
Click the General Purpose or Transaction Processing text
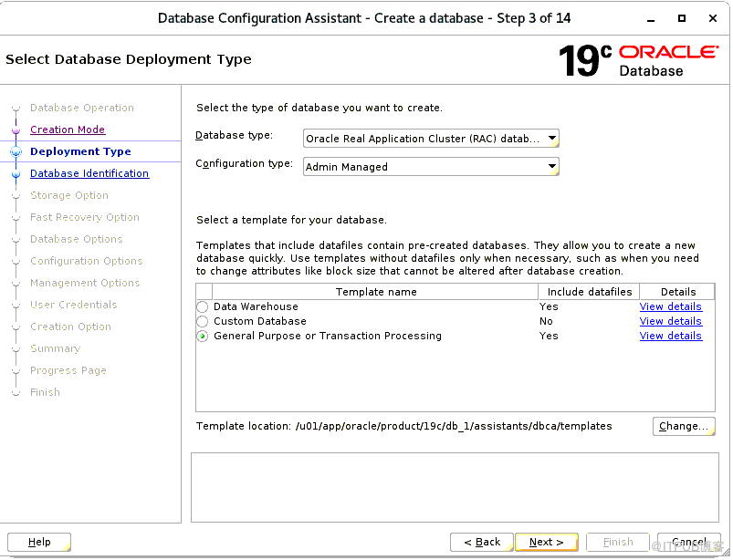(327, 336)
